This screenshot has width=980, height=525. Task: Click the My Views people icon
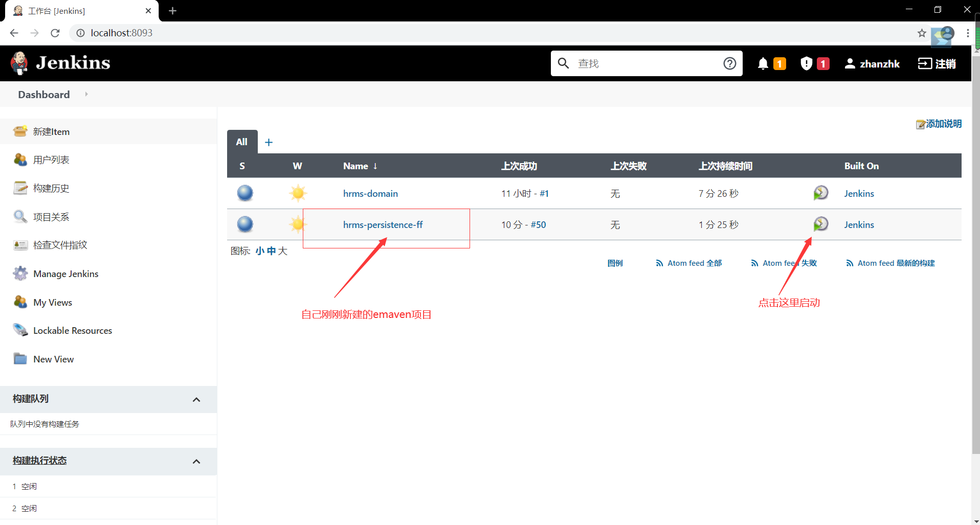pyautogui.click(x=20, y=302)
